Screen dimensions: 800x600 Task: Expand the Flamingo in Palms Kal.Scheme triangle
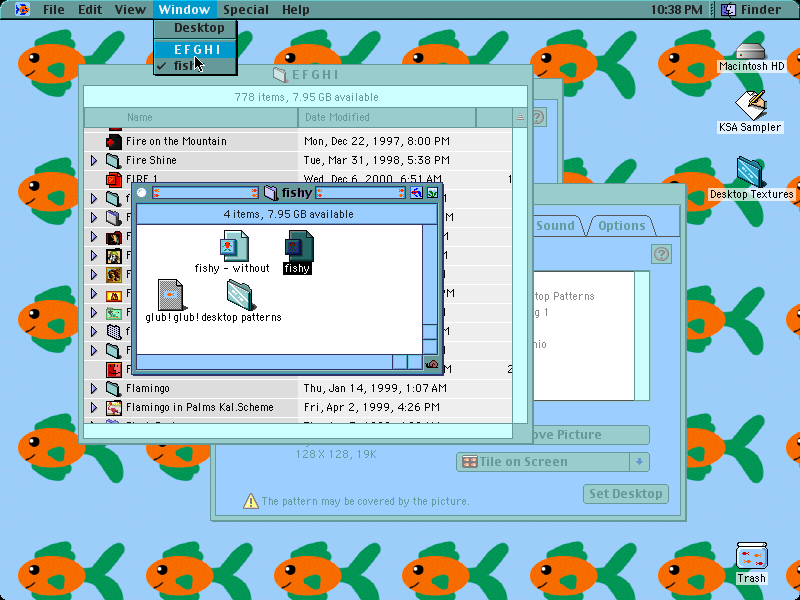pyautogui.click(x=94, y=407)
